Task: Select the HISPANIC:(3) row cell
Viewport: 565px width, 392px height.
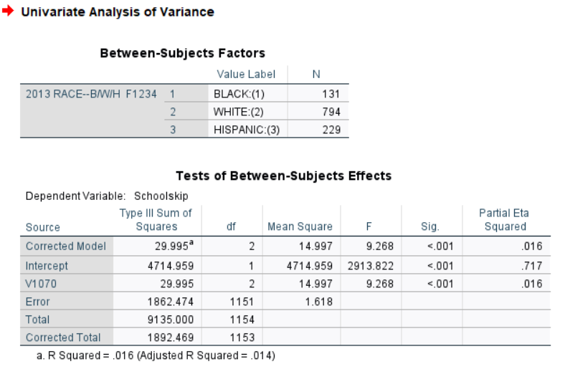Action: pyautogui.click(x=248, y=129)
